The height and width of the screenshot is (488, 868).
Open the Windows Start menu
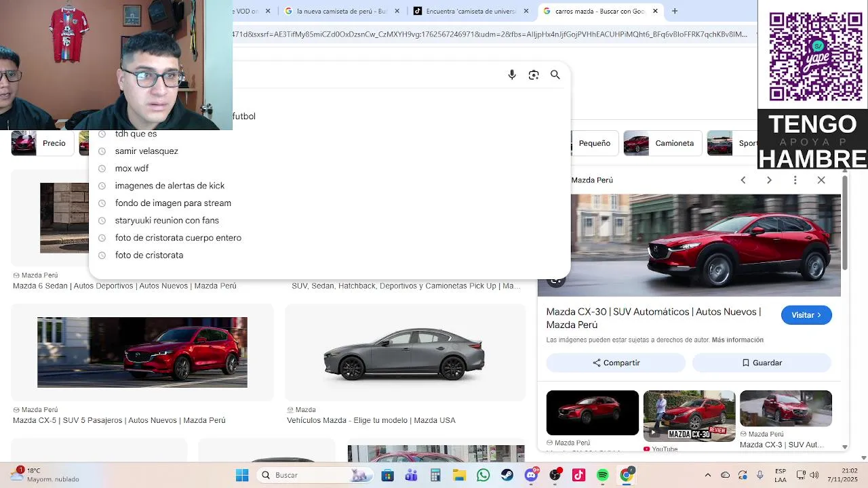[242, 475]
